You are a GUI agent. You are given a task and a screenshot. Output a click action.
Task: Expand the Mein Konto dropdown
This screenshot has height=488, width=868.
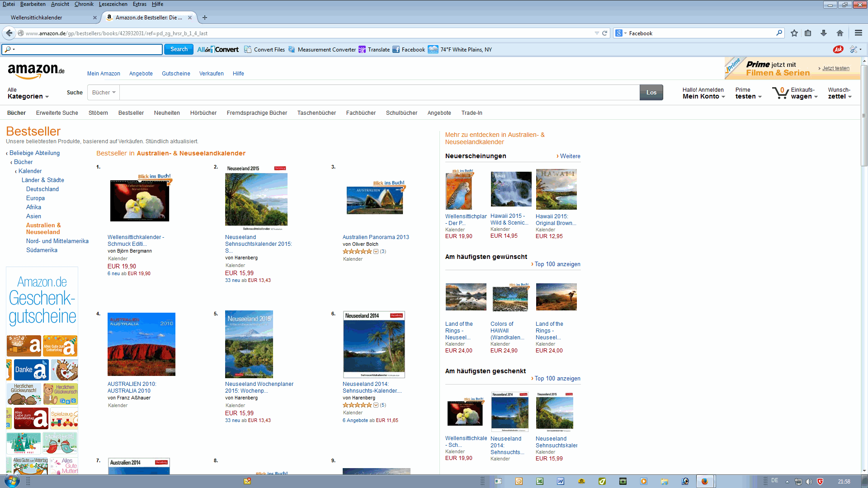[704, 93]
